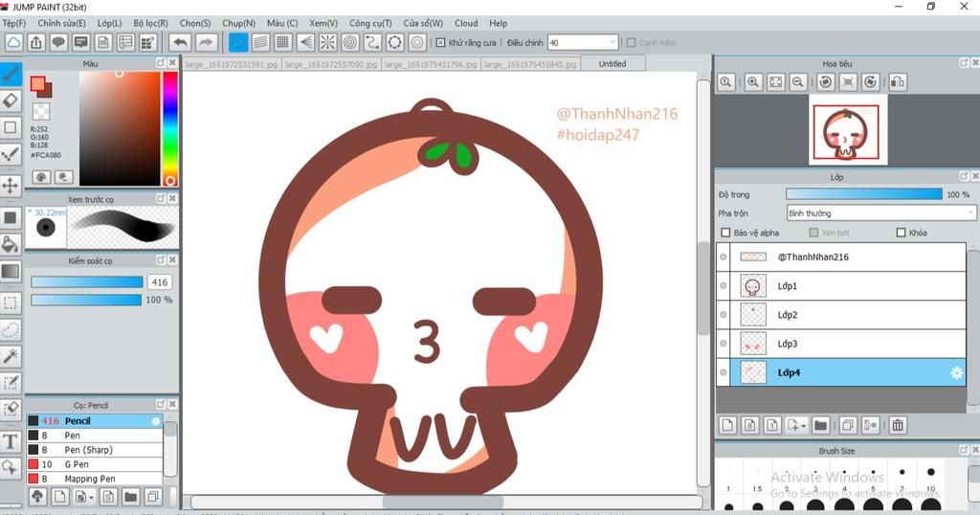Select the Eraser tool
This screenshot has height=515, width=980.
11,101
